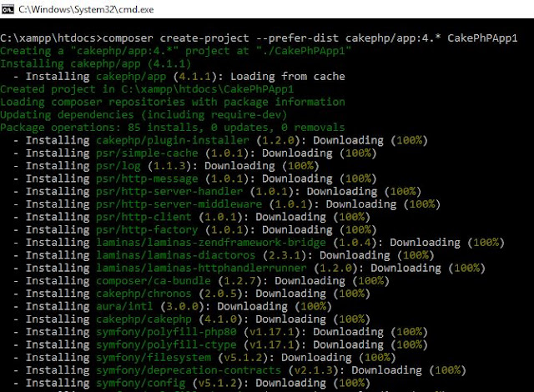Click the laminas/laminas-httphandlerrunner package name

coord(201,268)
